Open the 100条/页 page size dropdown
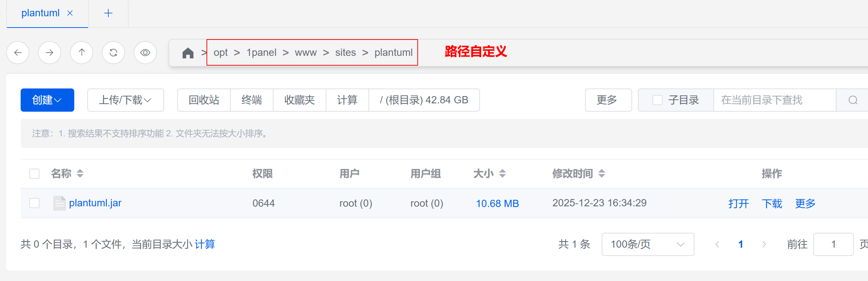Viewport: 868px width, 281px height. pos(647,244)
